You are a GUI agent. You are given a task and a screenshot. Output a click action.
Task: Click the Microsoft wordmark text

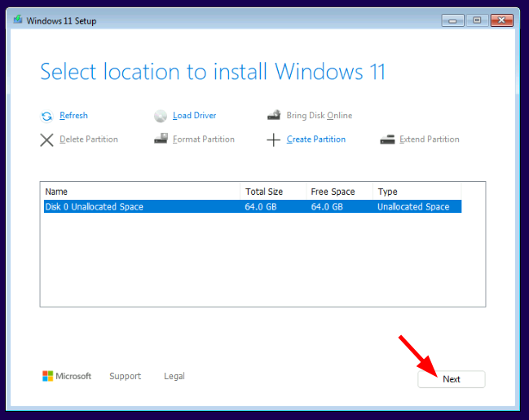pos(73,376)
